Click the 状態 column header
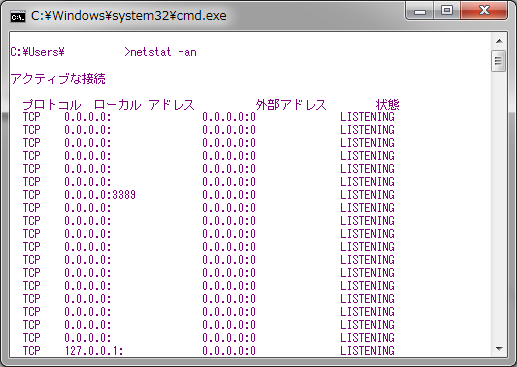Image resolution: width=517 pixels, height=367 pixels. click(387, 105)
